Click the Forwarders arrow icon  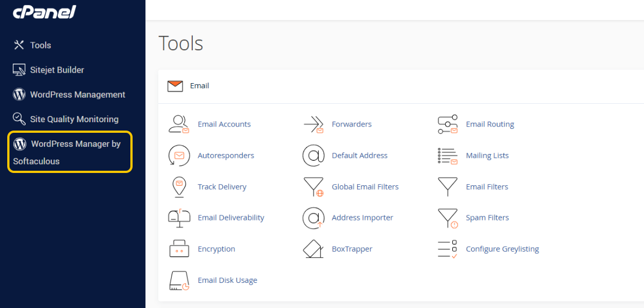coord(314,124)
